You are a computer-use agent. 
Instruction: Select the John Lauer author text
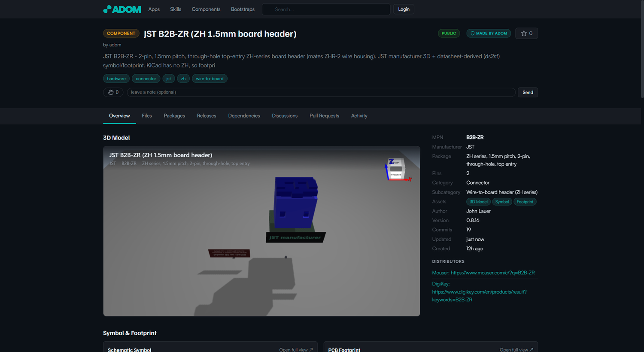pyautogui.click(x=478, y=211)
